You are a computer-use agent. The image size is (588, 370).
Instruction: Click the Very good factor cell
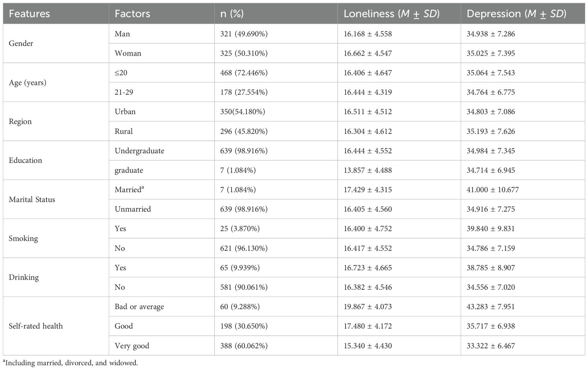click(132, 346)
